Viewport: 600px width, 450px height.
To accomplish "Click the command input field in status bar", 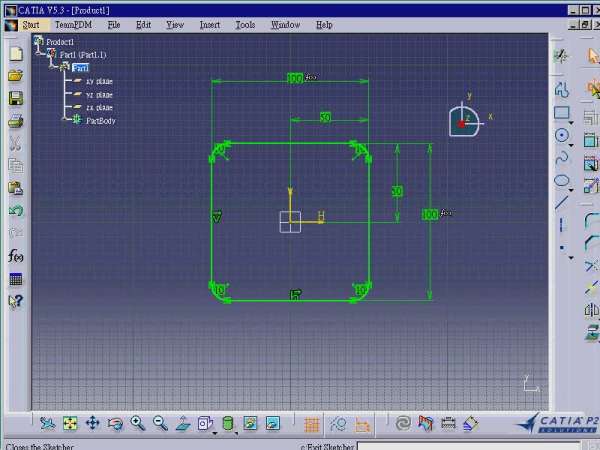I will [x=468, y=446].
